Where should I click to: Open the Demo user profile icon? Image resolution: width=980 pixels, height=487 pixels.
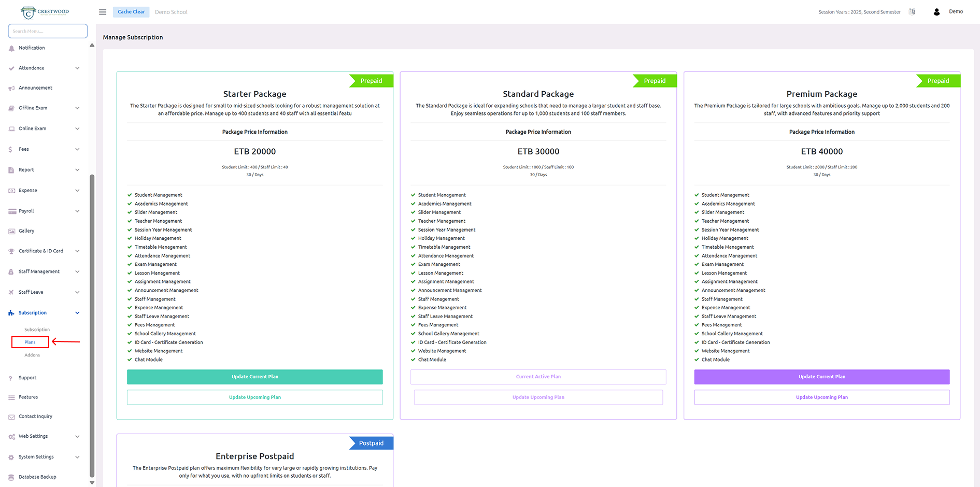click(936, 12)
